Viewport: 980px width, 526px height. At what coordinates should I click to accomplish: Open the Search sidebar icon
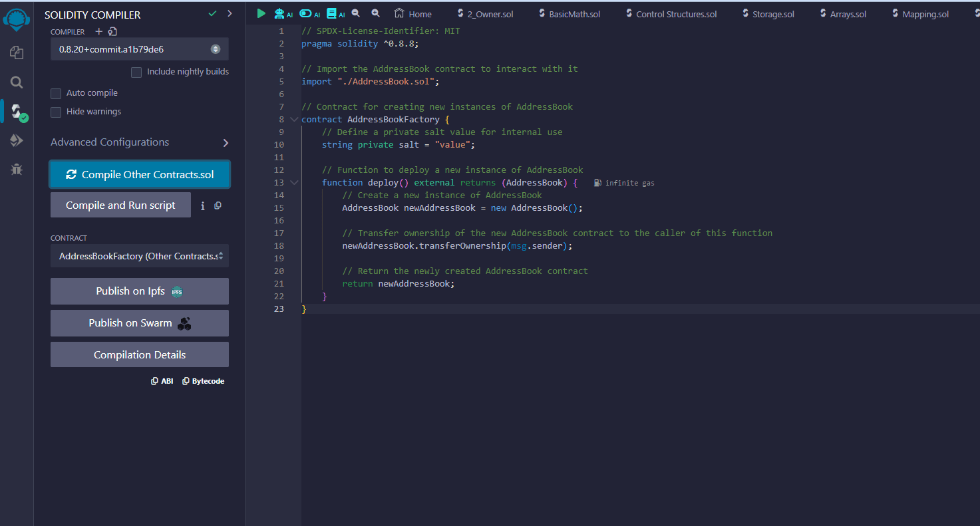[17, 82]
